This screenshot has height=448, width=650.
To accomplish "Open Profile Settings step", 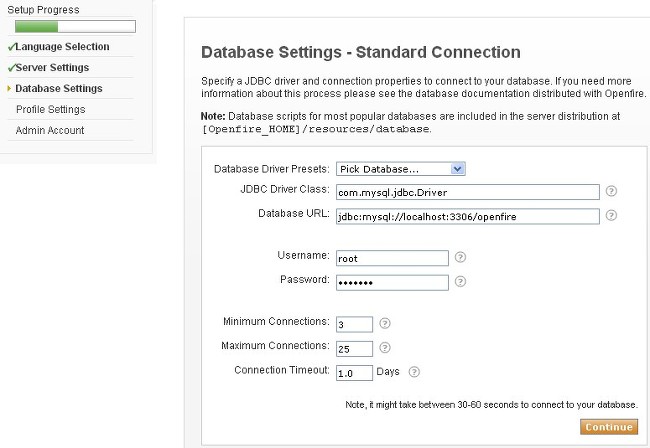I will (x=50, y=110).
